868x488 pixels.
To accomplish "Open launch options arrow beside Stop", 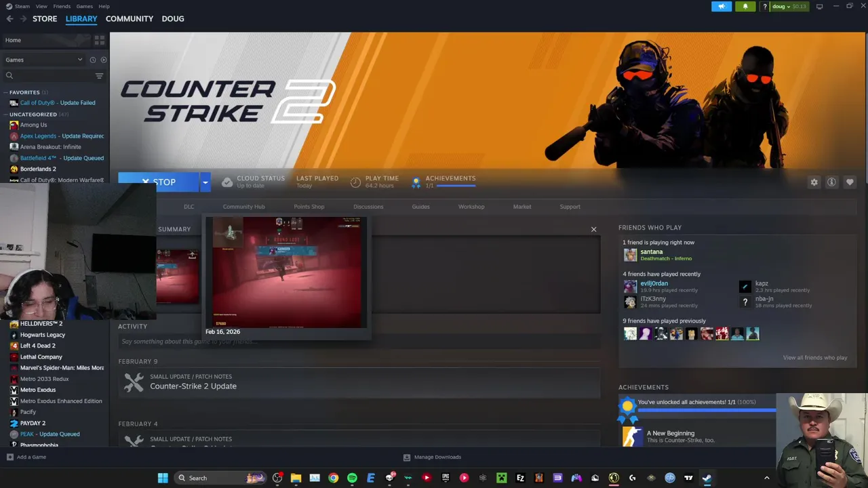I will pos(205,182).
